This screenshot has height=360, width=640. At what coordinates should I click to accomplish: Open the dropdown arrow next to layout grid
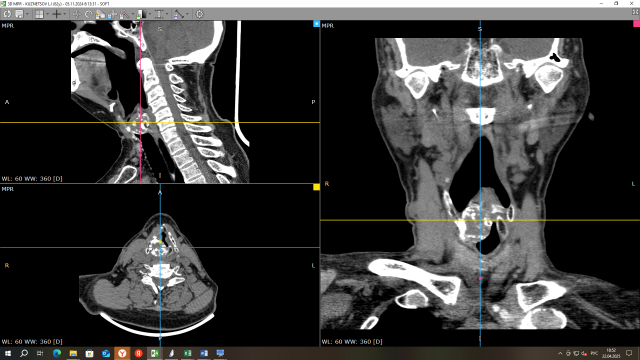pyautogui.click(x=47, y=14)
